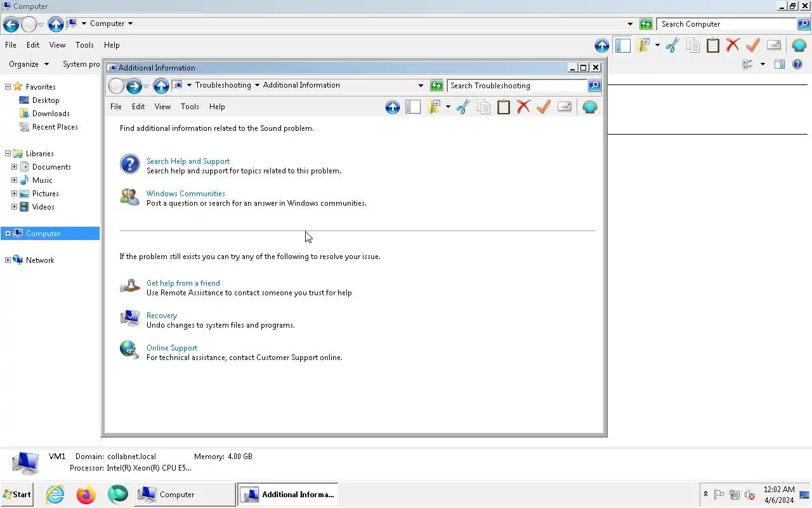Collapse Libraries tree node
812x508 pixels.
[x=8, y=154]
